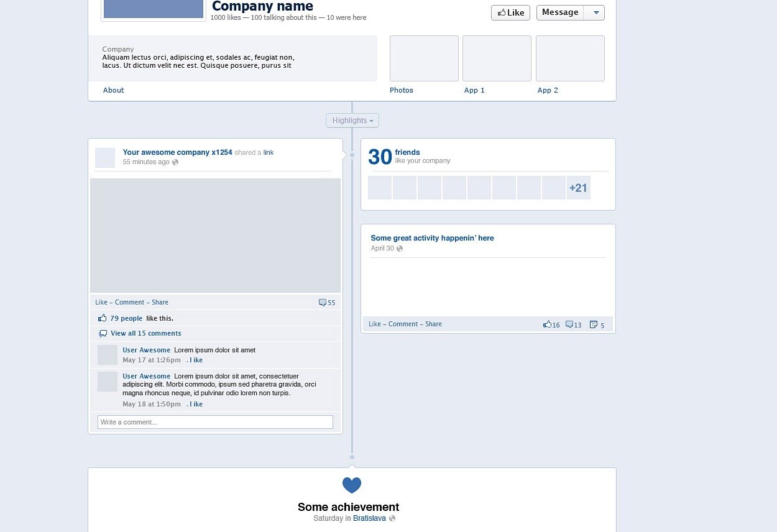Click 'I like' on May 17 comment
777x532 pixels.
pos(196,360)
